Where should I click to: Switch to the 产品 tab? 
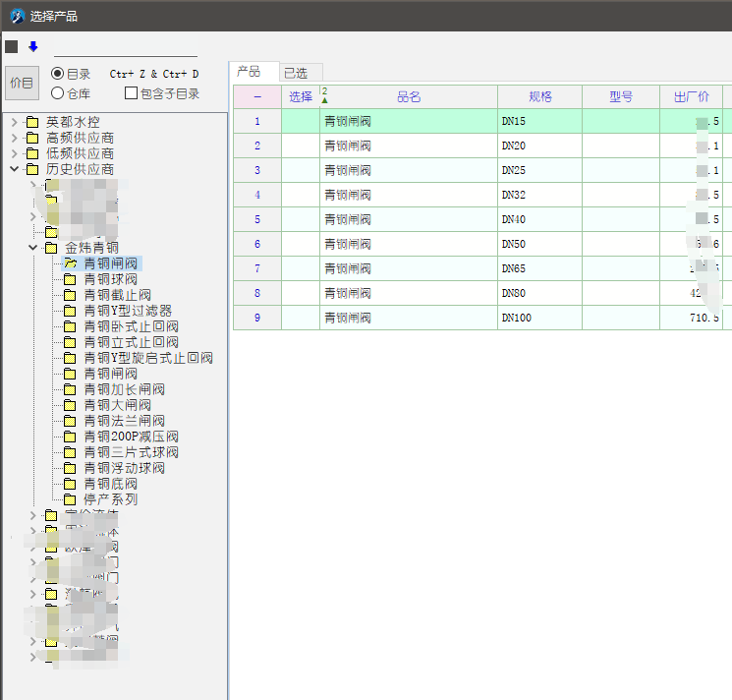[250, 72]
